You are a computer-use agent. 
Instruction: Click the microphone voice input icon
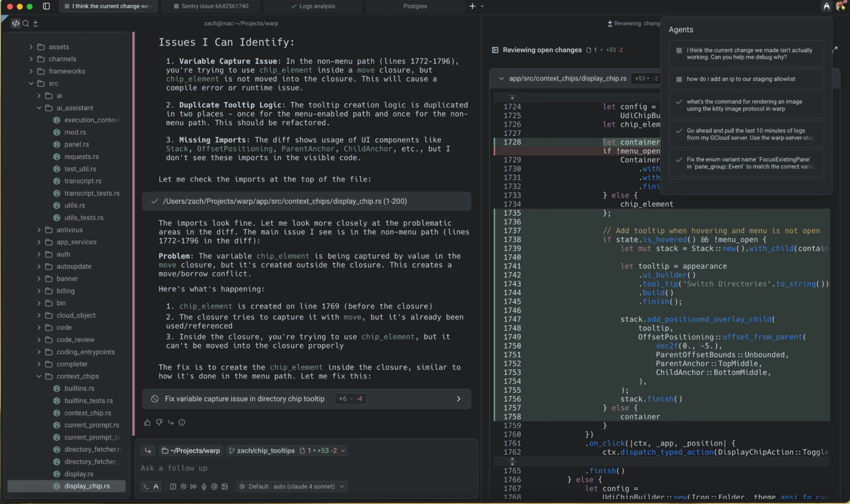point(204,487)
